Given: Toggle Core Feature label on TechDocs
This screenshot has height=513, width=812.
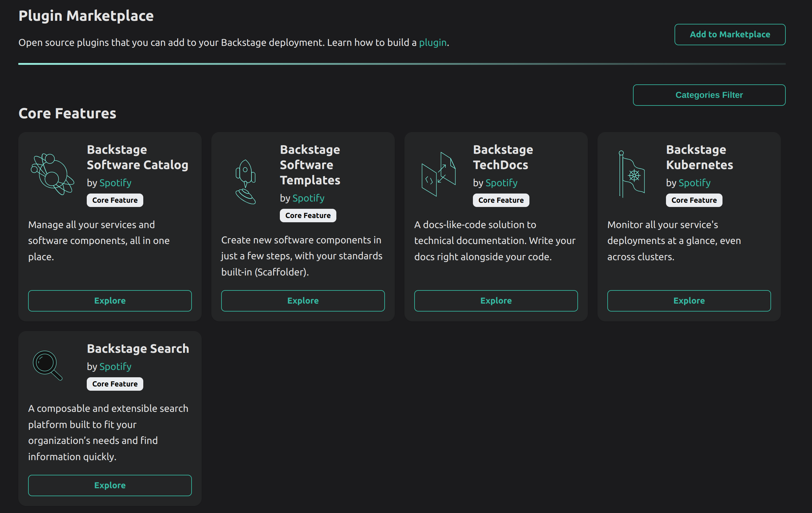Looking at the screenshot, I should 501,200.
